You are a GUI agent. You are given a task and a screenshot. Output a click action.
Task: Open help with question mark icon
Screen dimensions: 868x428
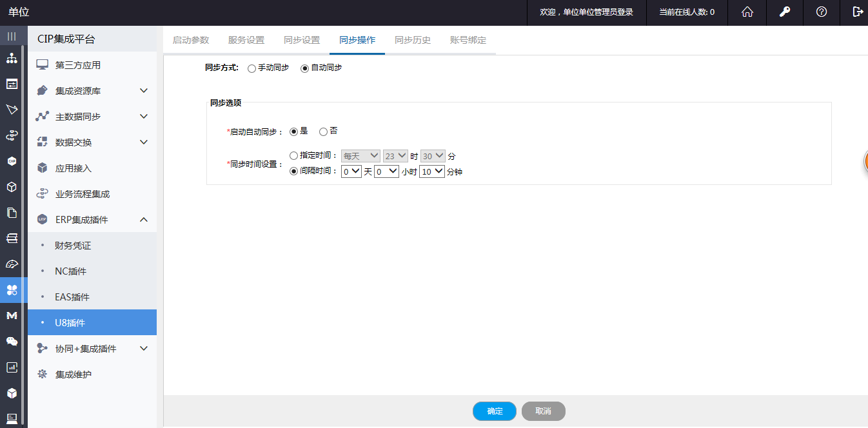pyautogui.click(x=822, y=12)
